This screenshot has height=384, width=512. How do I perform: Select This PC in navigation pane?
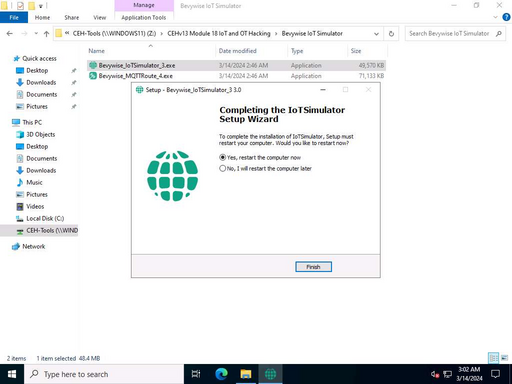[x=32, y=122]
